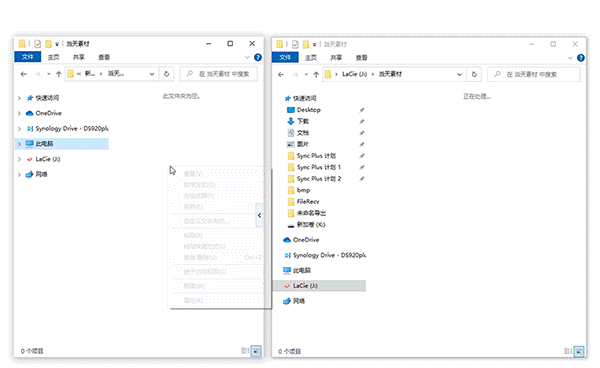This screenshot has height=368, width=600.
Task: Expand the ribbon in left window
Action: pos(247,57)
